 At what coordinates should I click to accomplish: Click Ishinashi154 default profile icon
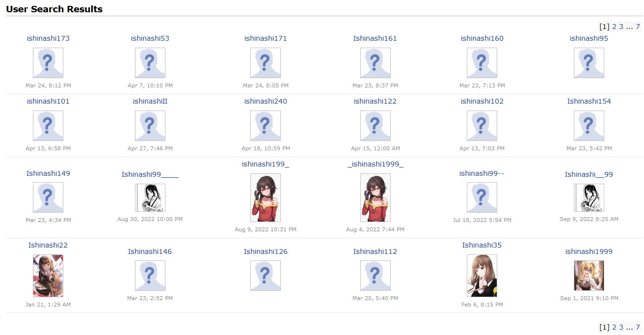click(x=589, y=126)
